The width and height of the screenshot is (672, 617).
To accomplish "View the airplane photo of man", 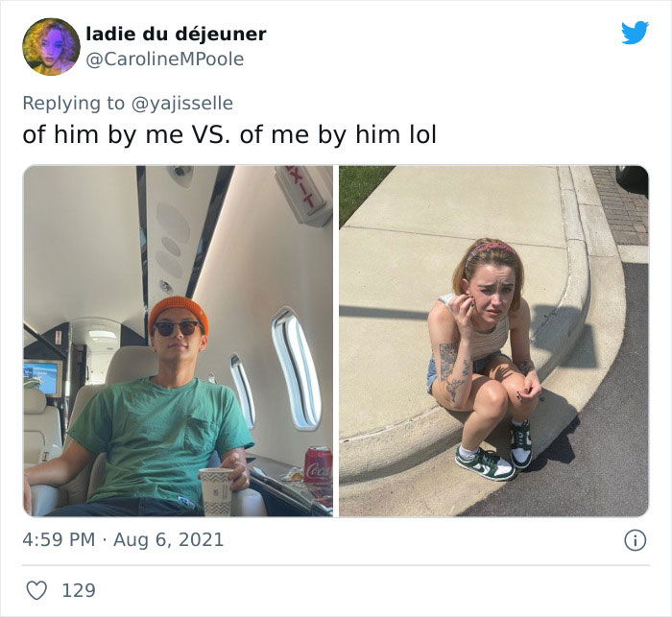I will [178, 341].
